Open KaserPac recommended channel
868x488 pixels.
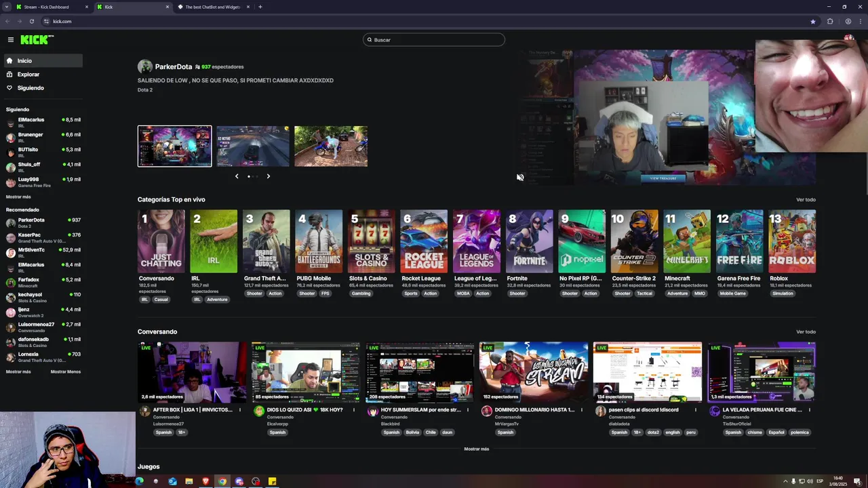point(43,237)
